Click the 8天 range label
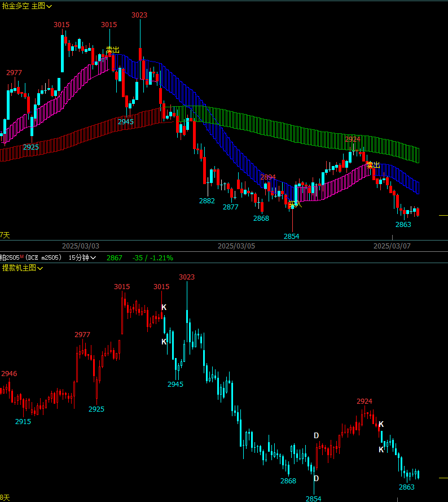Viewport: 448px width, 502px height. (x=5, y=498)
